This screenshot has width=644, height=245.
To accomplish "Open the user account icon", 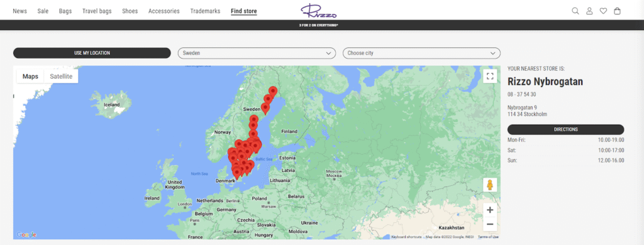I will click(x=589, y=11).
